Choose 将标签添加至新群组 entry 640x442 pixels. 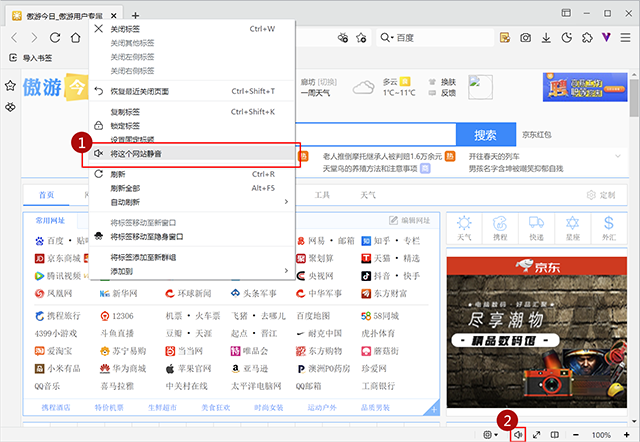(x=192, y=257)
